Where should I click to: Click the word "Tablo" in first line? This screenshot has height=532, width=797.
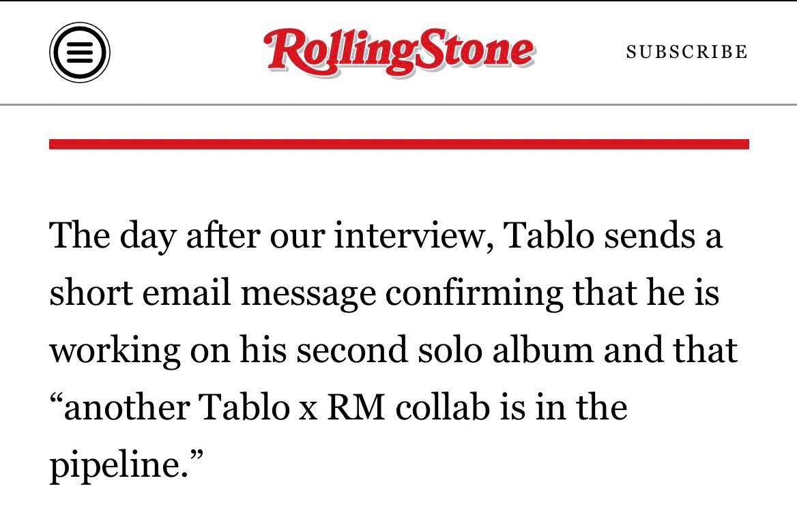click(x=549, y=236)
